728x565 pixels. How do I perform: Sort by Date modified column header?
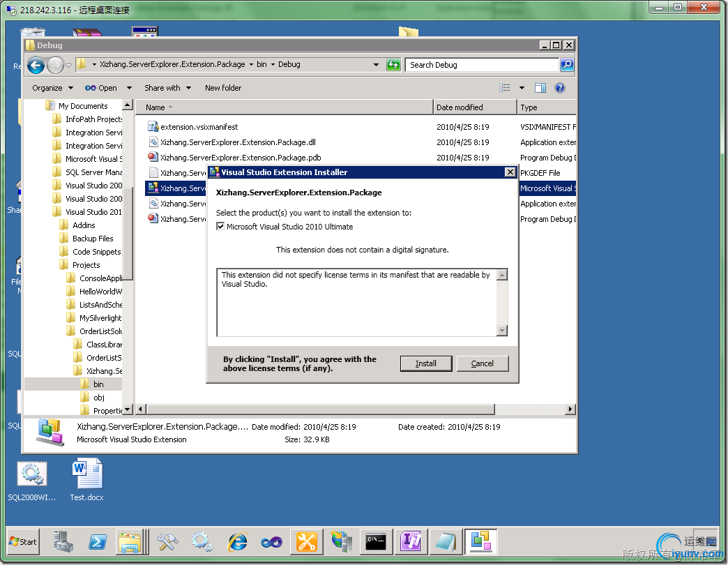474,107
